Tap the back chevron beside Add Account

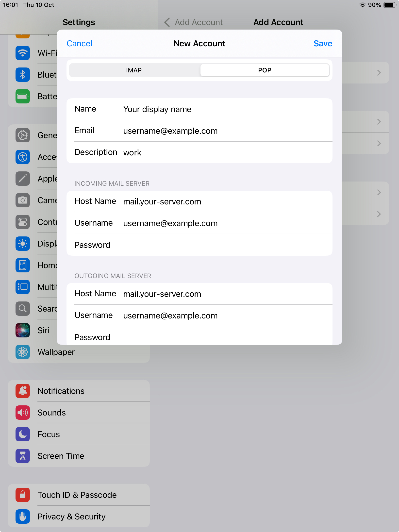[x=167, y=22]
